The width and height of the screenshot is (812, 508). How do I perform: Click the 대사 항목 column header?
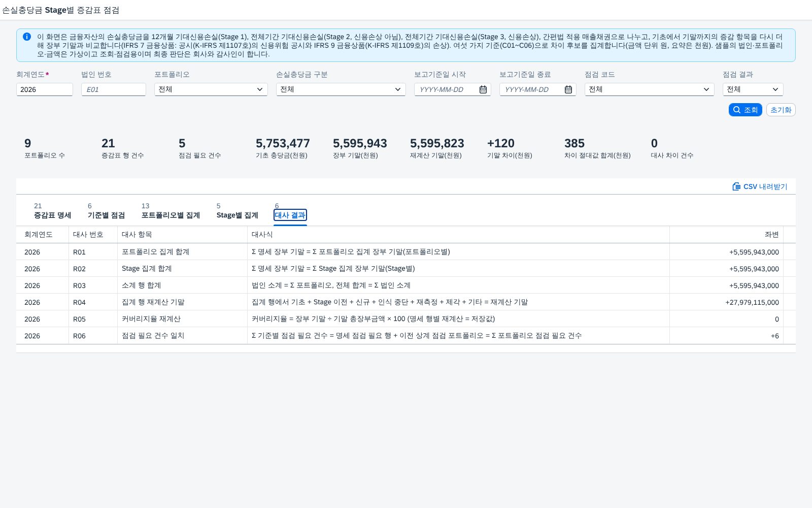tap(183, 235)
